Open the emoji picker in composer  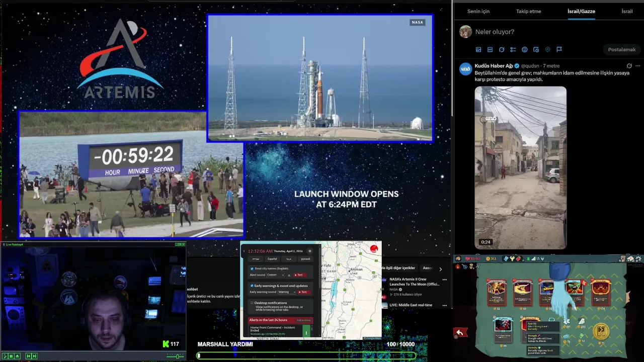click(525, 50)
